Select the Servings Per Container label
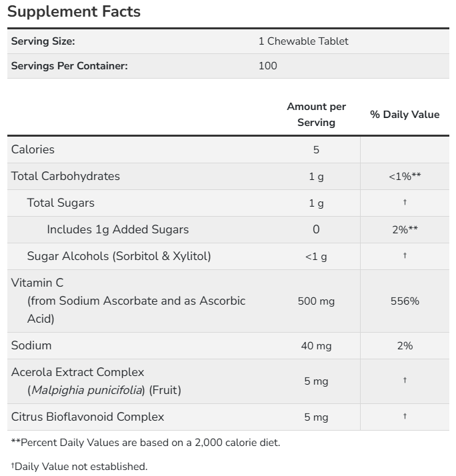 (x=69, y=66)
